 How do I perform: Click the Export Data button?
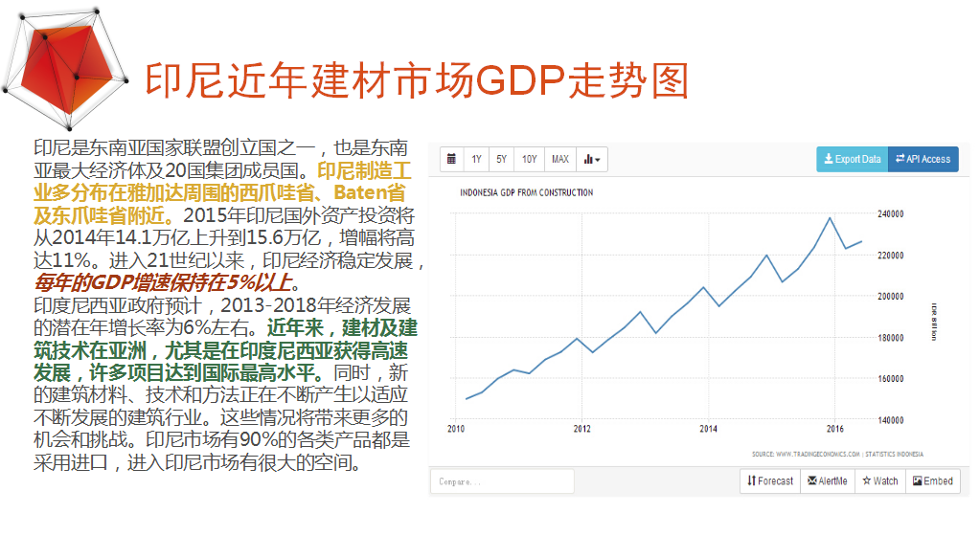tap(852, 159)
